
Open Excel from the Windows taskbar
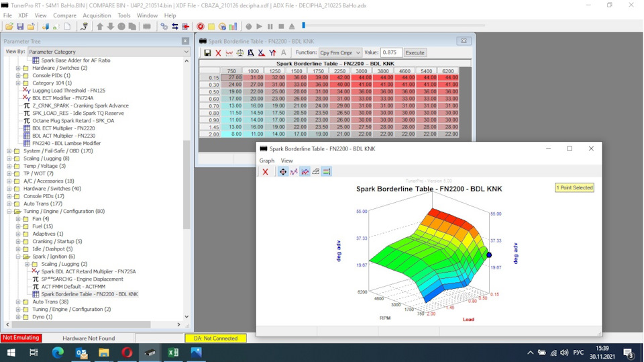pyautogui.click(x=173, y=353)
